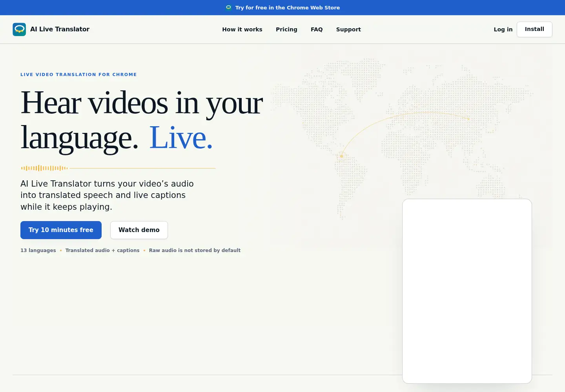Start the Try 10 minutes free trial
The height and width of the screenshot is (392, 565).
pyautogui.click(x=61, y=230)
